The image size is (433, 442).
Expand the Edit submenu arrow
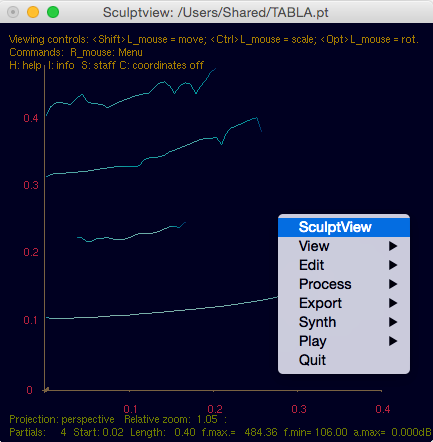[x=393, y=265]
